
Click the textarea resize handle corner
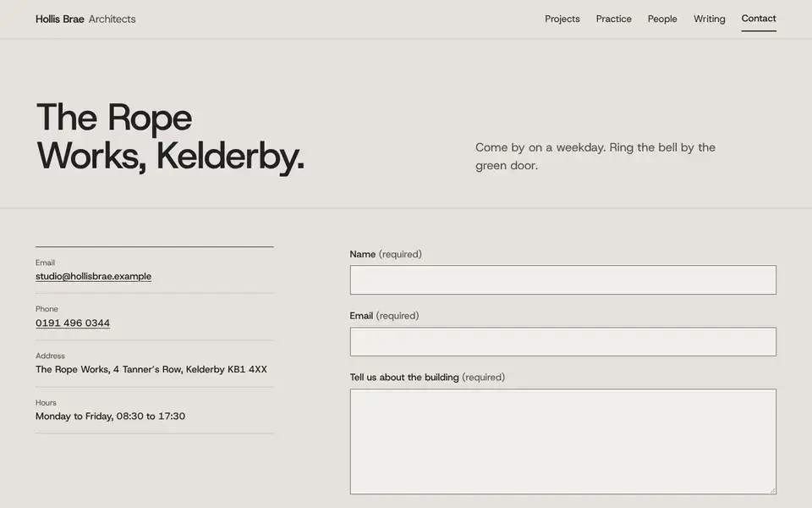pos(772,490)
